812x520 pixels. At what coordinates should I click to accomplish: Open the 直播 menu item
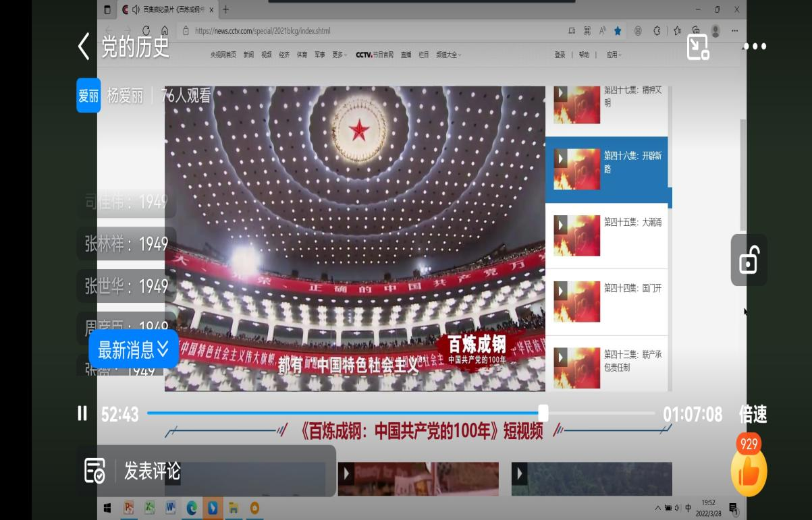click(406, 55)
